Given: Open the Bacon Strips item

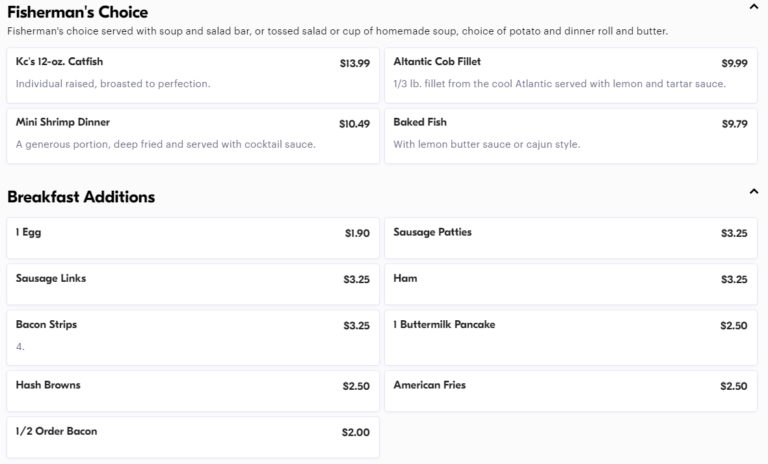Looking at the screenshot, I should point(193,338).
